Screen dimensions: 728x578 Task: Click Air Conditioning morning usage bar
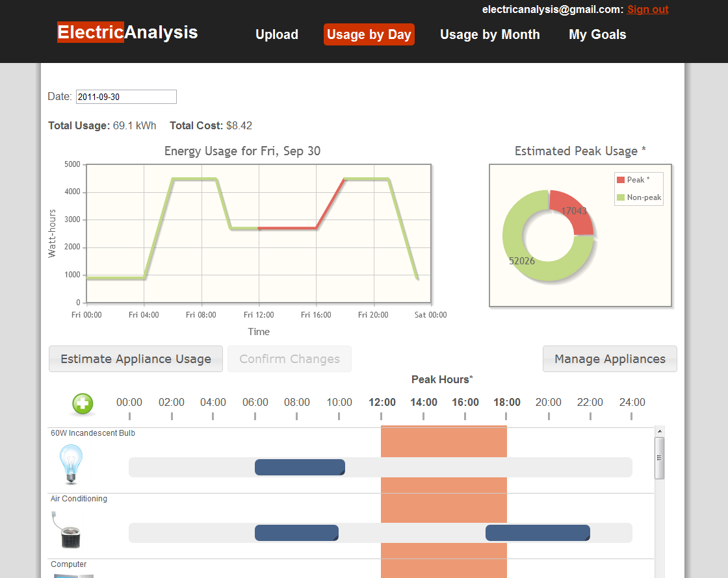296,533
